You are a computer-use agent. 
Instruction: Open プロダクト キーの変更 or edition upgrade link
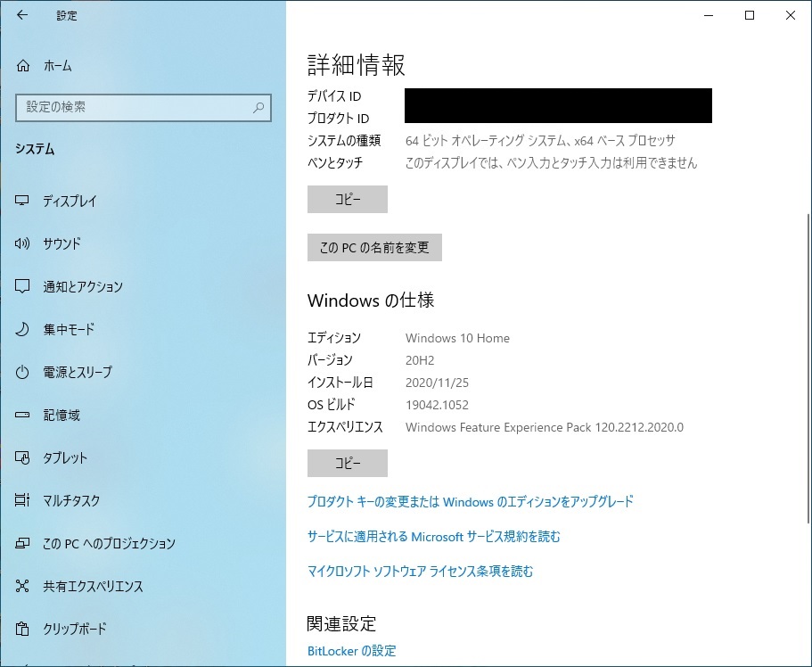pos(471,501)
